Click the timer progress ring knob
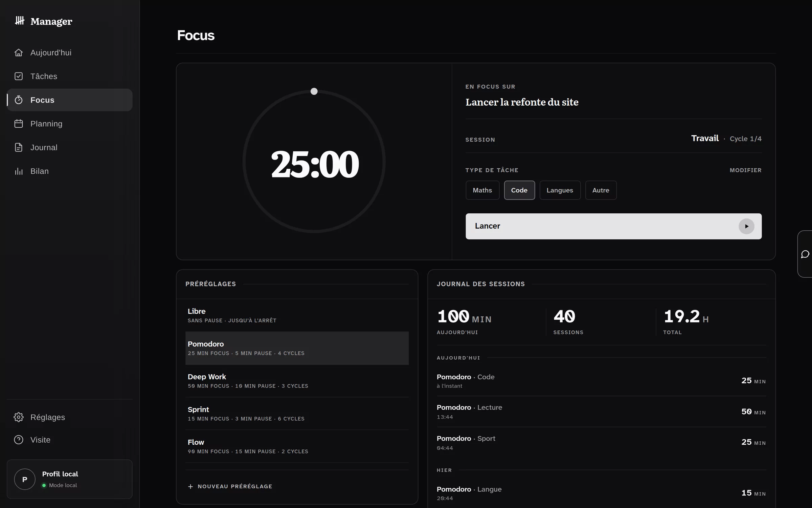 tap(314, 91)
